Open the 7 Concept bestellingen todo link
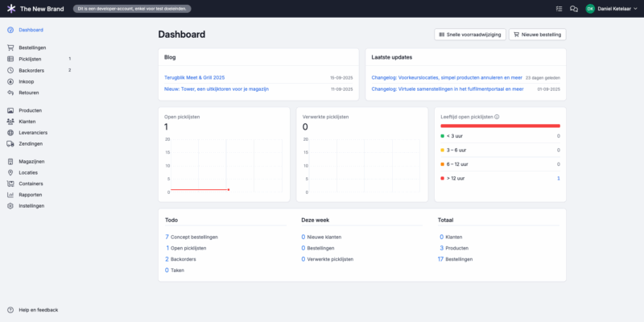 click(x=194, y=237)
